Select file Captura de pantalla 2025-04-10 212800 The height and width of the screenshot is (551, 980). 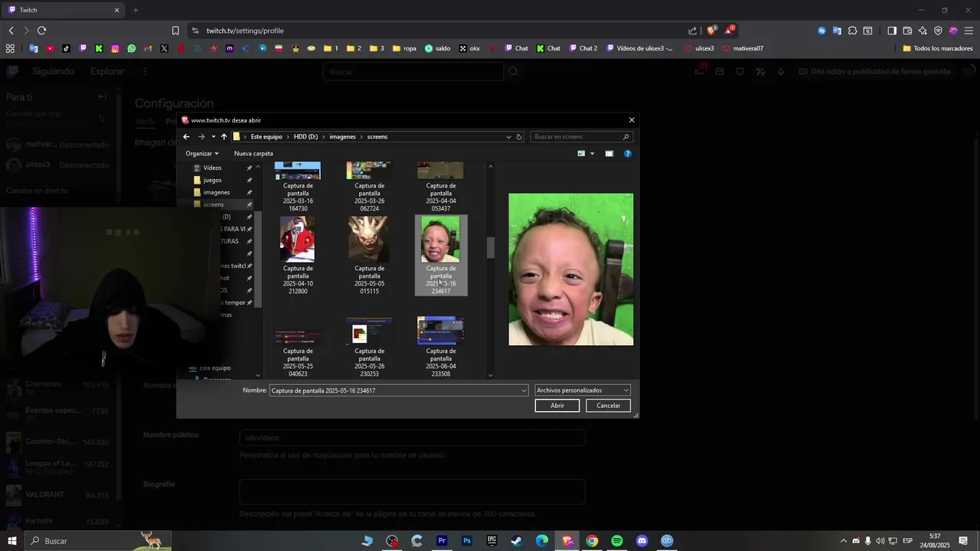(x=298, y=256)
